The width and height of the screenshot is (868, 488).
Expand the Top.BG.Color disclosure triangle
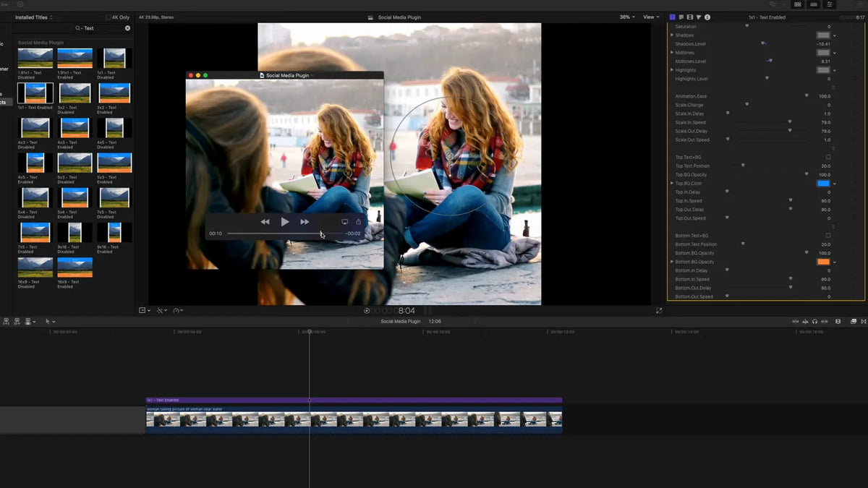(x=672, y=184)
